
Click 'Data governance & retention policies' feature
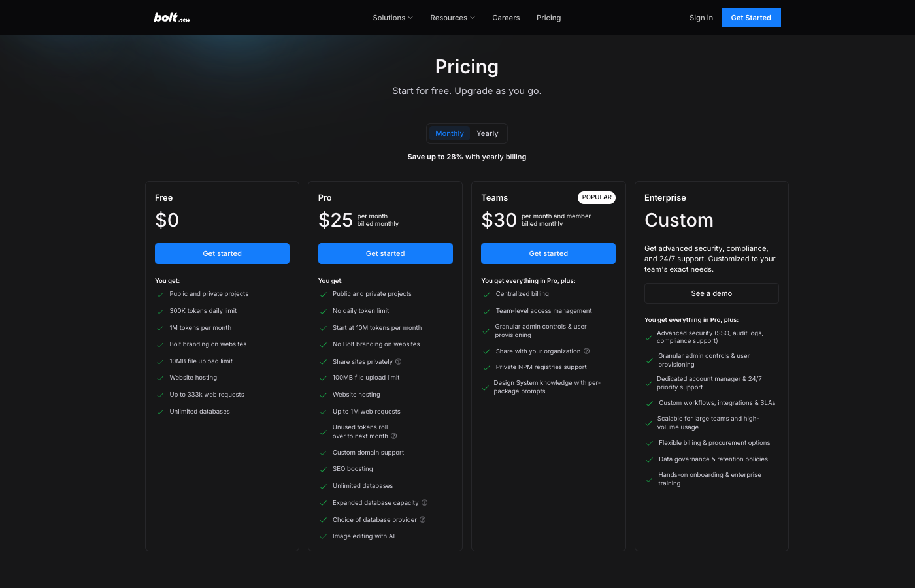coord(713,459)
